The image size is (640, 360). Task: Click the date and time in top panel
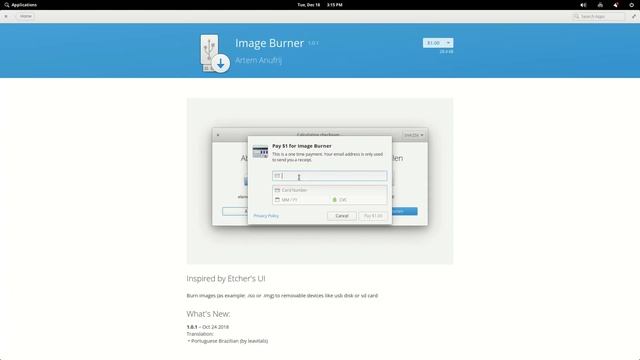pyautogui.click(x=320, y=5)
